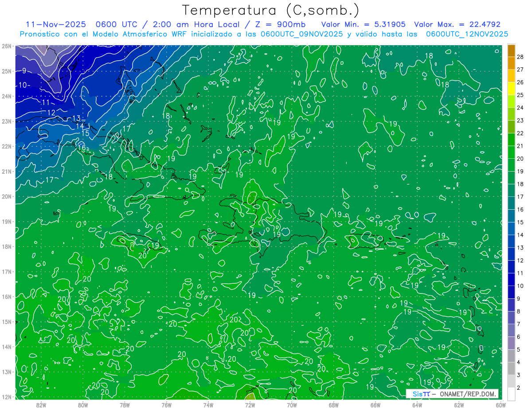The image size is (532, 411).
Task: Click latitude axis label '16N'
Action: (6, 297)
